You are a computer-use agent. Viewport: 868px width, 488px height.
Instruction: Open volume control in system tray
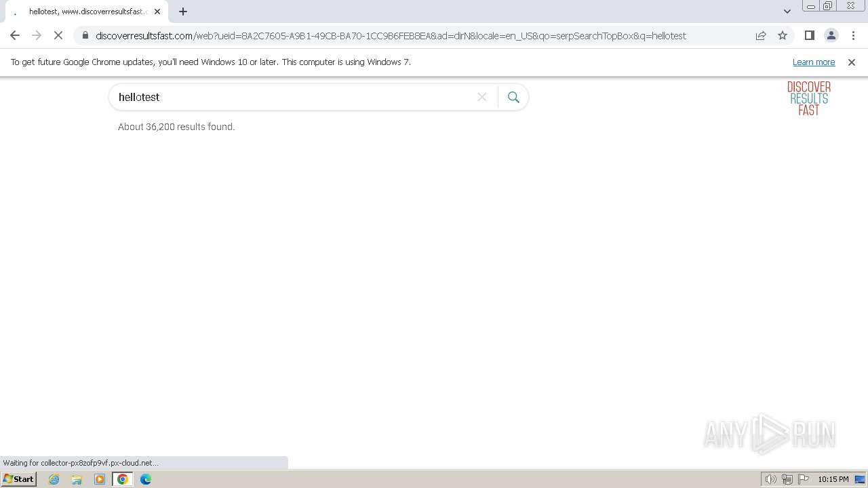770,479
